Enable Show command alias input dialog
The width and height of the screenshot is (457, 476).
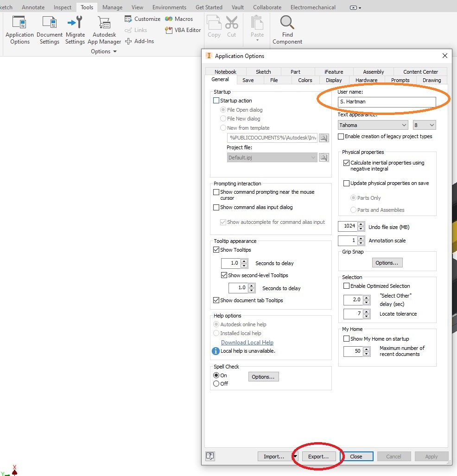pyautogui.click(x=216, y=207)
